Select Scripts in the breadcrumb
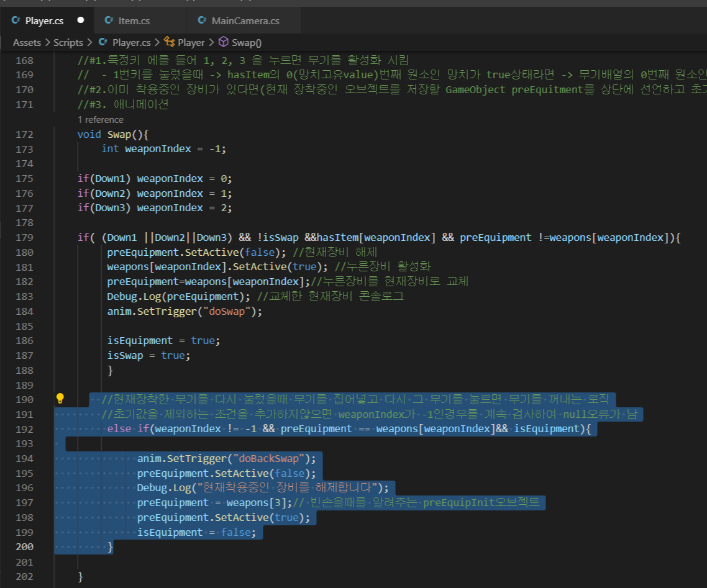Viewport: 707px width, 588px height. tap(68, 42)
